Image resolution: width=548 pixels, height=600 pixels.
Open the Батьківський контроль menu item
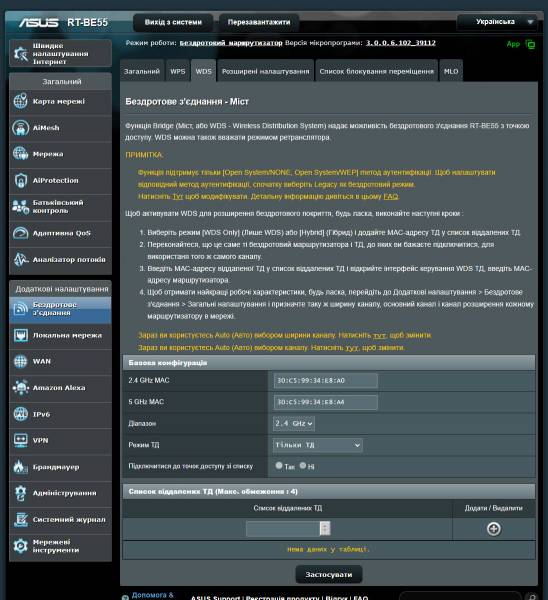tap(60, 207)
